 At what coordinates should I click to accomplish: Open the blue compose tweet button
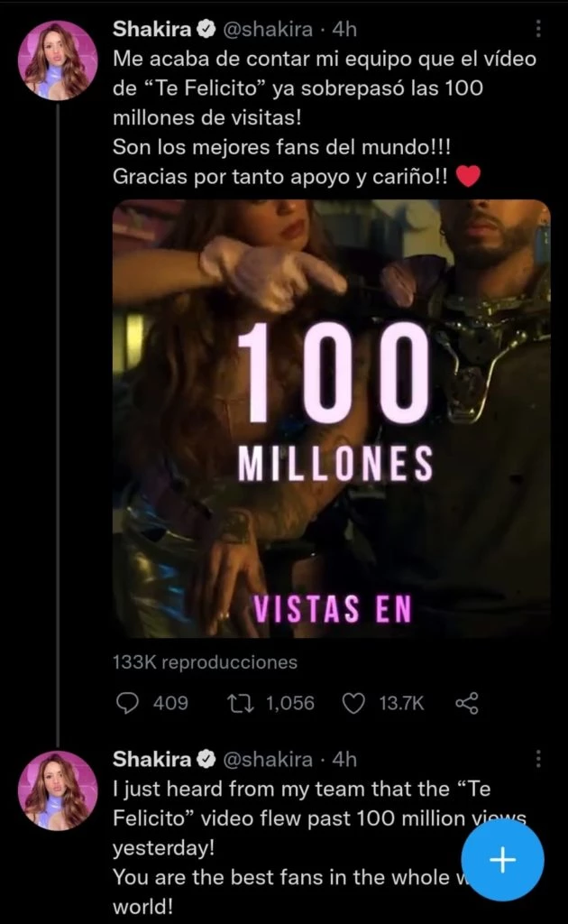click(502, 860)
